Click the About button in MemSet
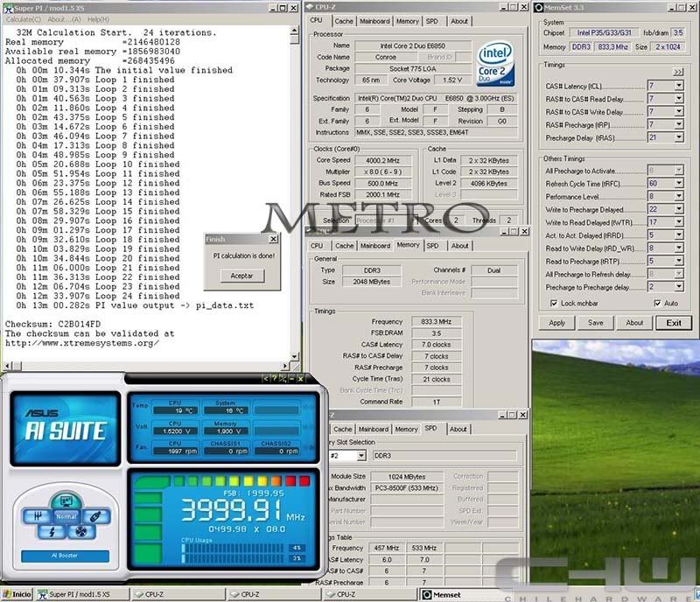Image resolution: width=700 pixels, height=602 pixels. coord(634,323)
